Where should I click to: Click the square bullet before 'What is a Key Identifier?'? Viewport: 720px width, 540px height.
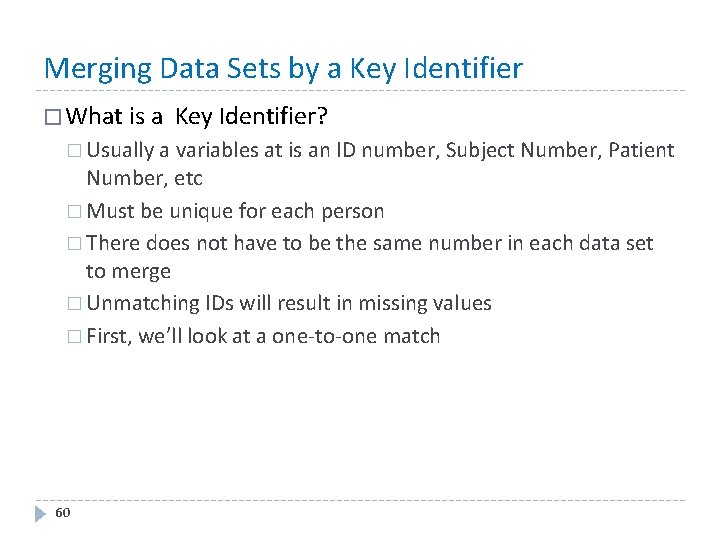52,117
